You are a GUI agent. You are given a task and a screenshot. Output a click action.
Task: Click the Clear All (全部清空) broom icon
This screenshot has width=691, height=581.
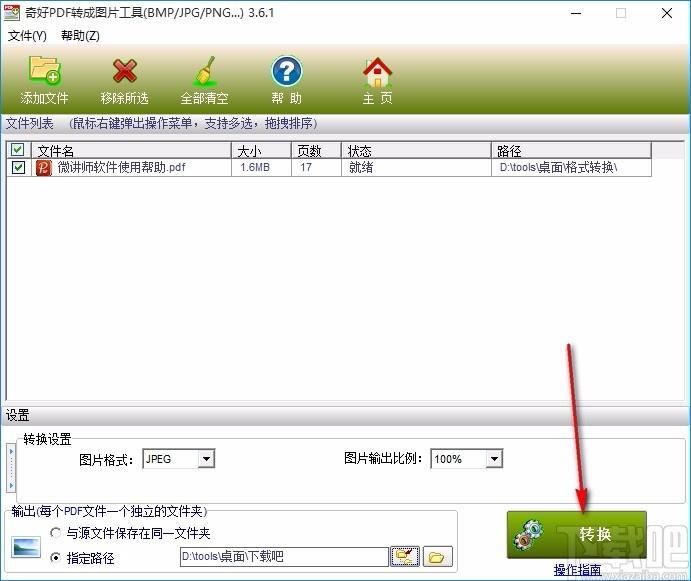205,71
